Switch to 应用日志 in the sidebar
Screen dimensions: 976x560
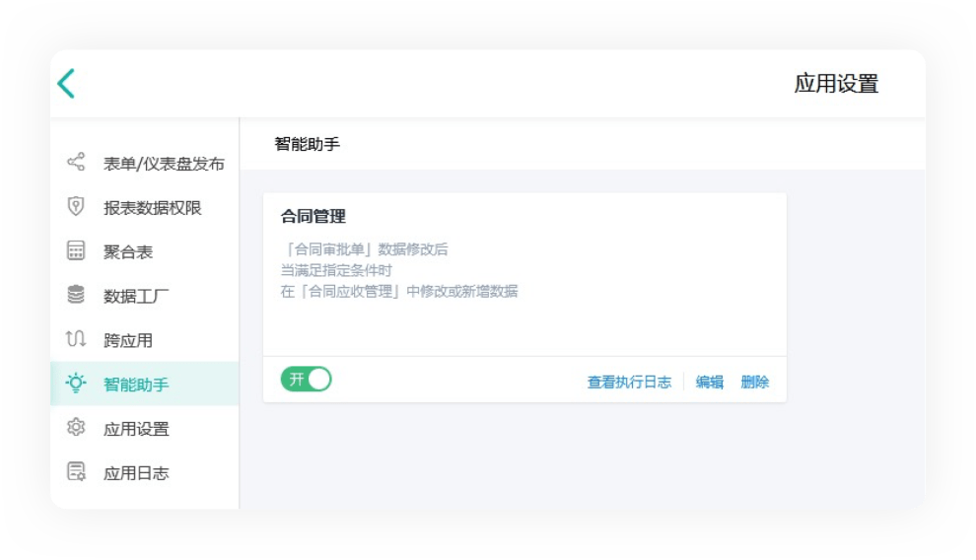point(136,473)
